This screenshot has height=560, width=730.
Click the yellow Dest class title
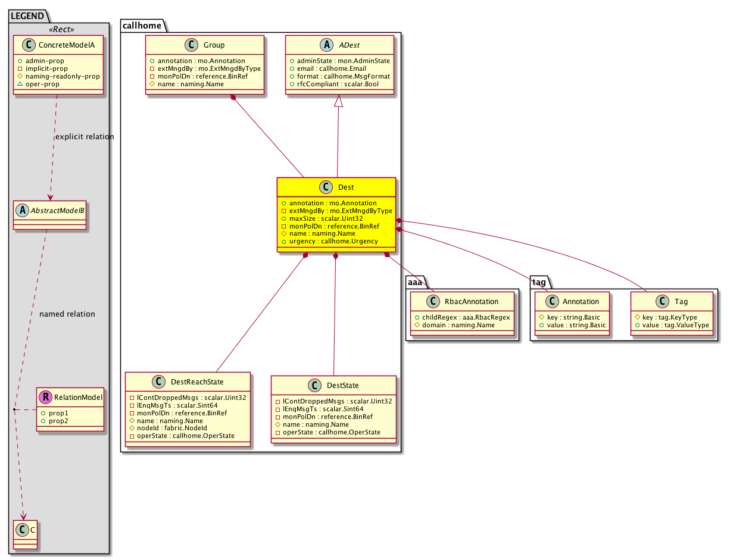click(345, 187)
